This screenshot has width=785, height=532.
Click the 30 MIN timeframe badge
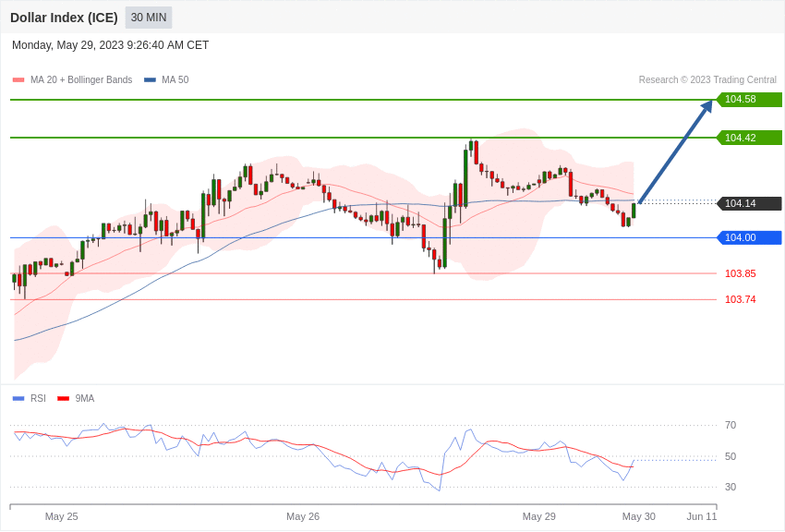click(149, 18)
